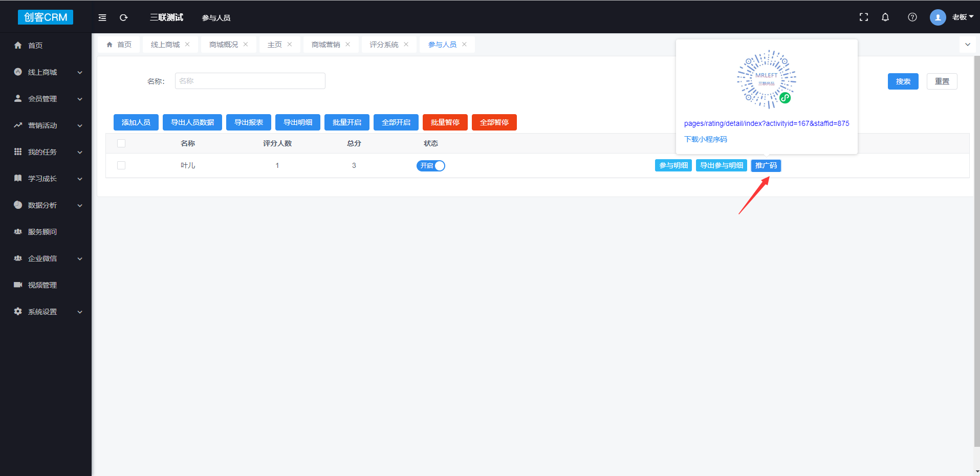Click the 数据分析 pie chart icon
This screenshot has width=980, height=476.
(18, 205)
